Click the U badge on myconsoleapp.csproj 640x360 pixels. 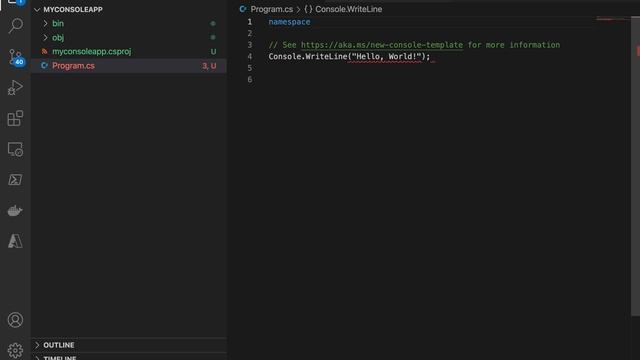(213, 51)
